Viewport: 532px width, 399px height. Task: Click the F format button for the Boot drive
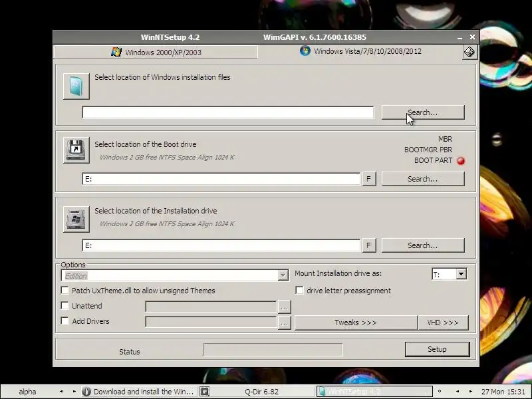(369, 179)
